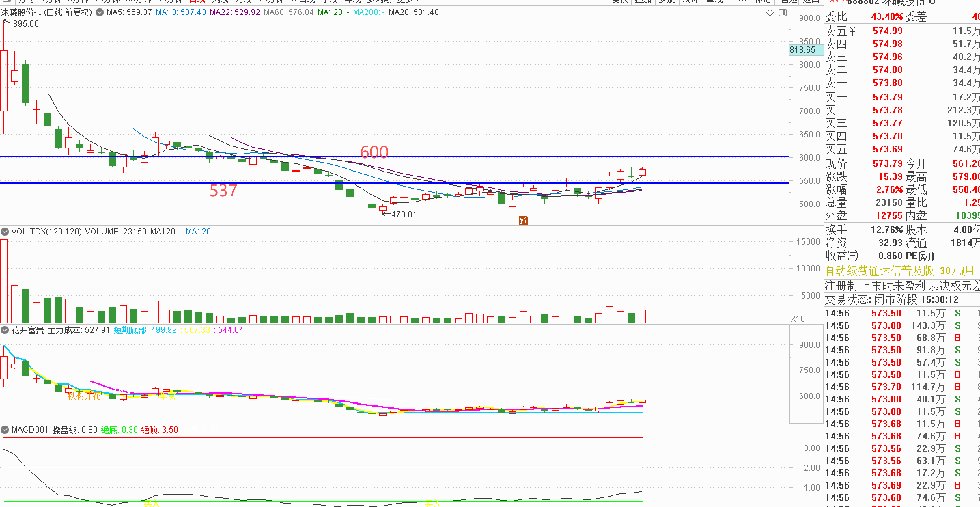Click the MA5: 559.37 moving average label
The height and width of the screenshot is (507, 980).
(129, 12)
